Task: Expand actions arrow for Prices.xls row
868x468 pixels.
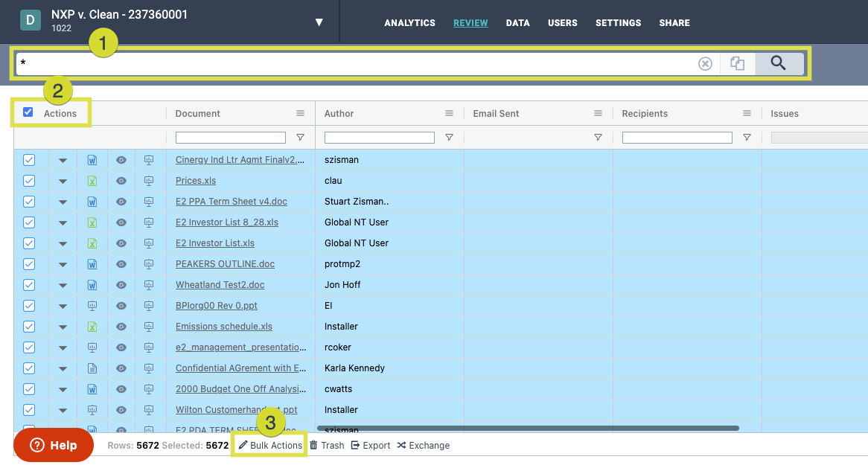Action: 63,182
